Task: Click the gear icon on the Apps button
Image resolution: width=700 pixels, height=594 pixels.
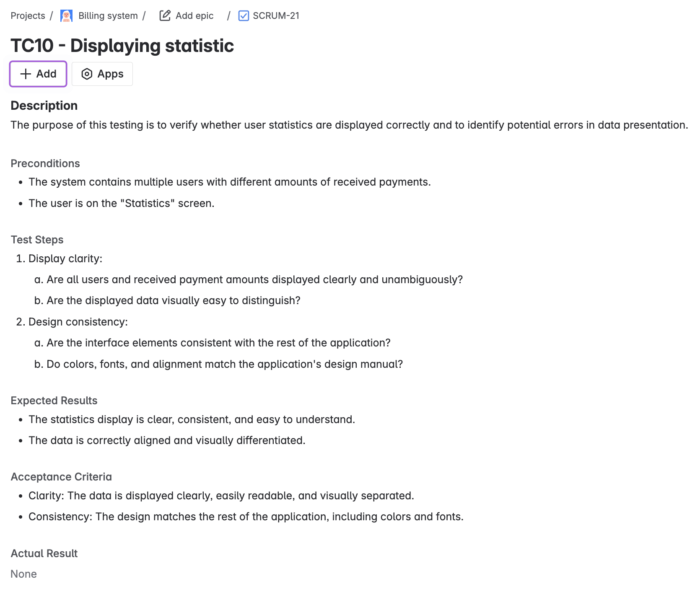Action: point(87,74)
